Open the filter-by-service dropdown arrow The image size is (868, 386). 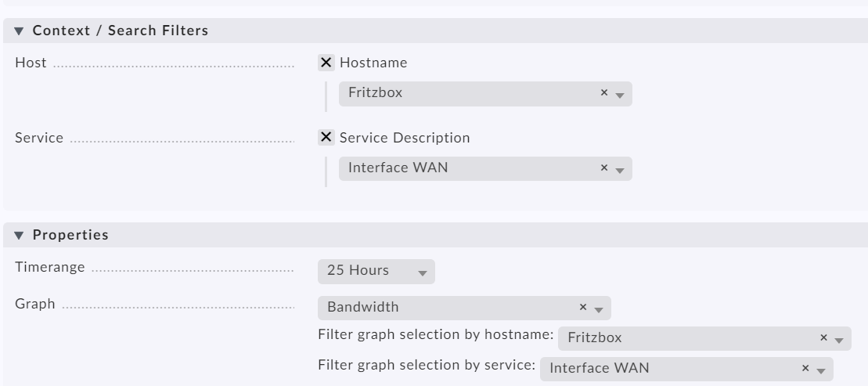tap(821, 371)
